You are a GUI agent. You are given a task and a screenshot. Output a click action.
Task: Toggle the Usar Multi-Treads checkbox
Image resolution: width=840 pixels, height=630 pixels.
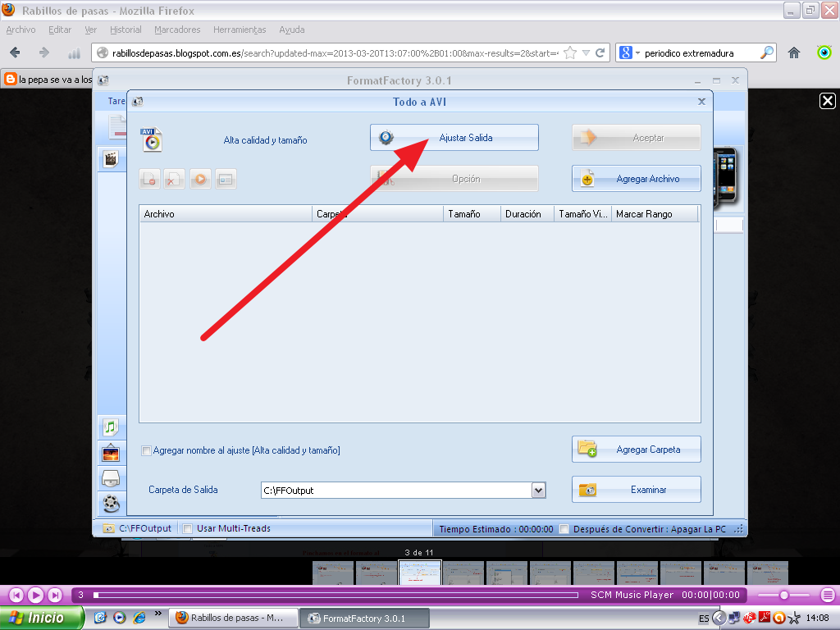(x=187, y=528)
